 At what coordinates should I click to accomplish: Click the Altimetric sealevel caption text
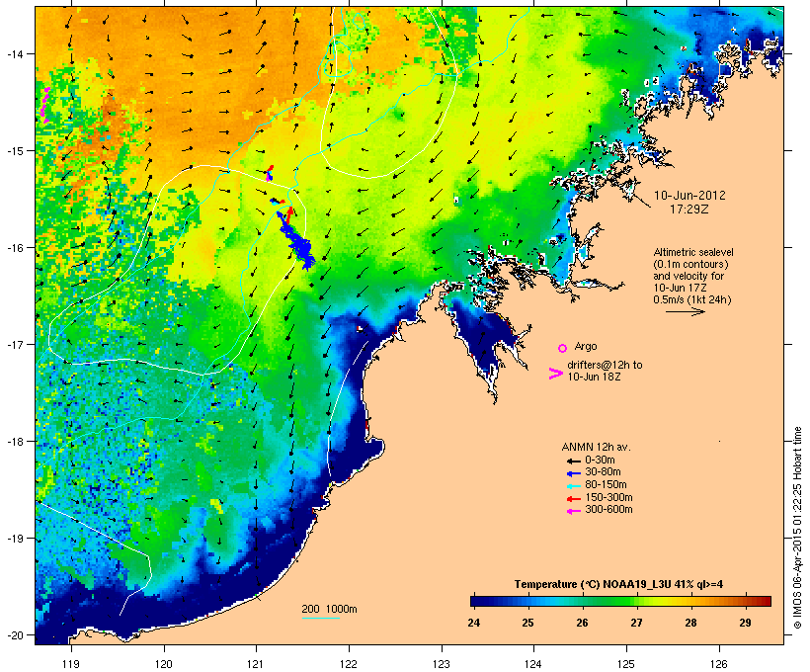(x=693, y=252)
